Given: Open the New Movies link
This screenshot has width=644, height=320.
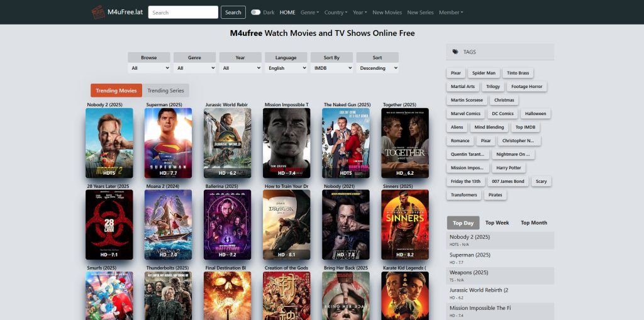Looking at the screenshot, I should click(387, 12).
